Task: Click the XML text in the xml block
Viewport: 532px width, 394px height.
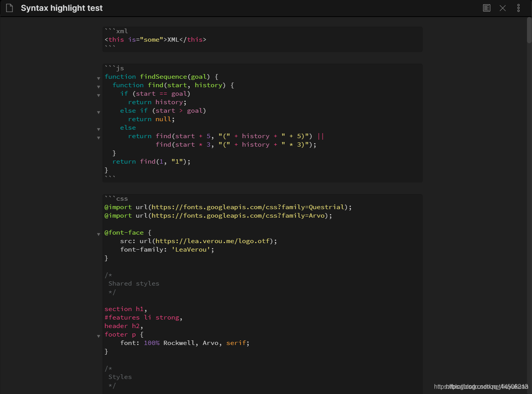Action: [173, 40]
